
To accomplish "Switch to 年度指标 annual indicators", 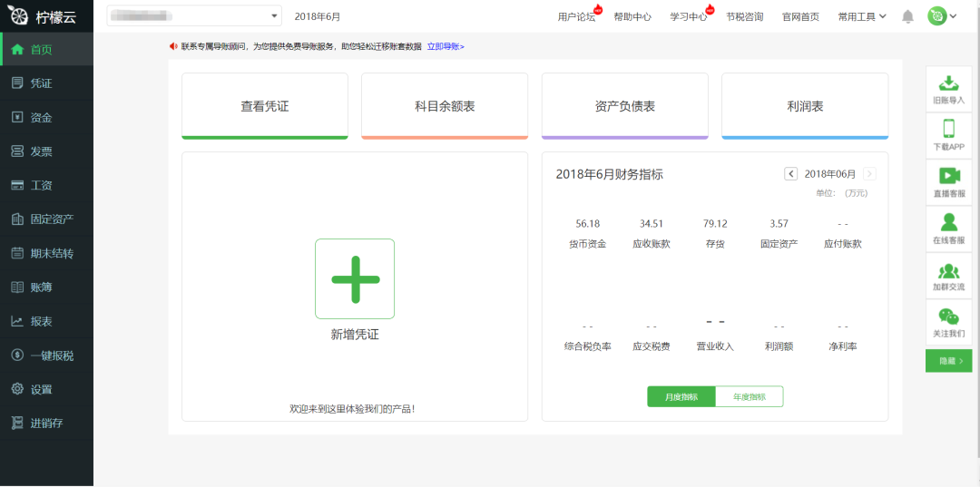I will click(x=750, y=396).
